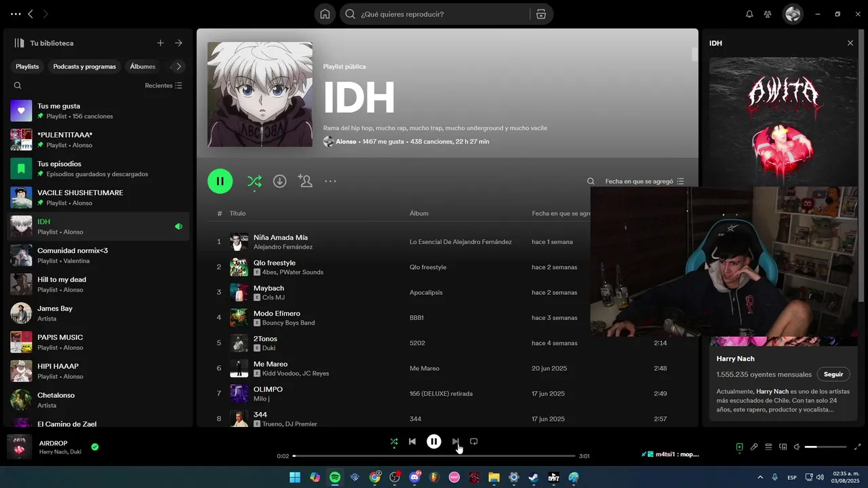The height and width of the screenshot is (488, 868).
Task: Expand library with the arrow icon
Action: 178,43
